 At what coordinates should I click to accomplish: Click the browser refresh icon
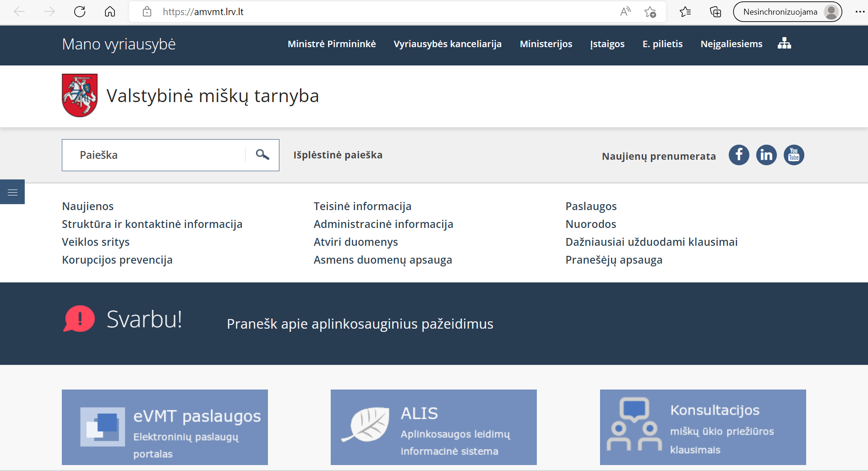click(x=80, y=12)
